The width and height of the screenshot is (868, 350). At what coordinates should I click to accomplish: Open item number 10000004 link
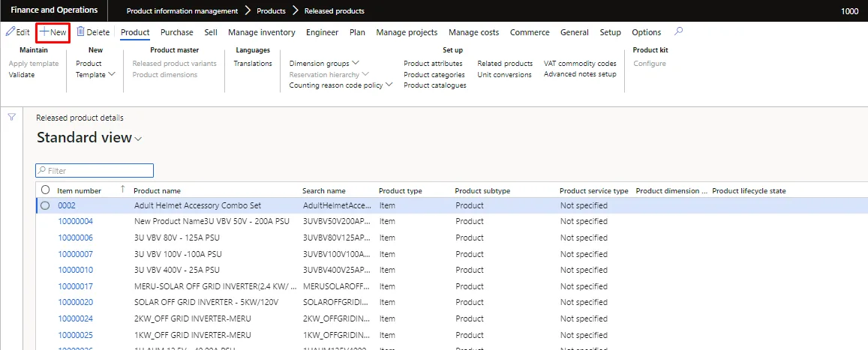75,221
